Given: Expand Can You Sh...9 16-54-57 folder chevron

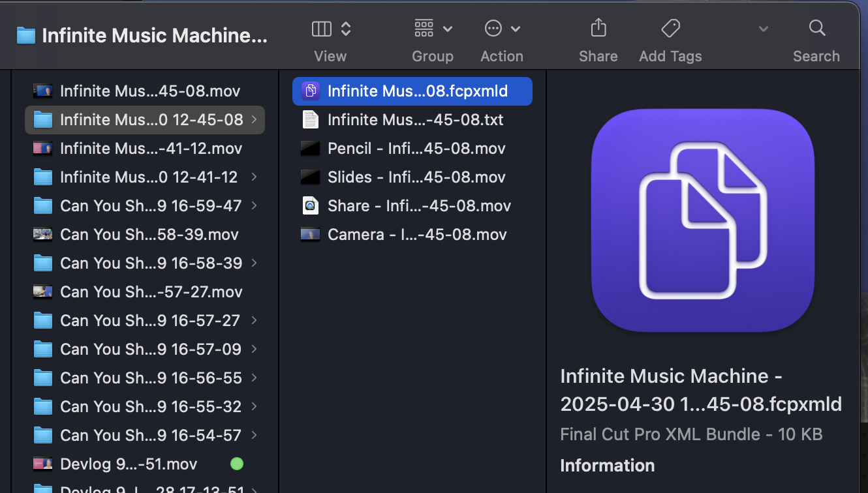Looking at the screenshot, I should pos(254,436).
